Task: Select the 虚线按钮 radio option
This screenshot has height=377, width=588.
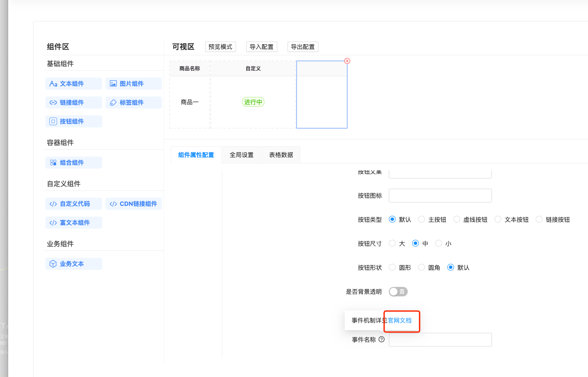Action: (457, 220)
